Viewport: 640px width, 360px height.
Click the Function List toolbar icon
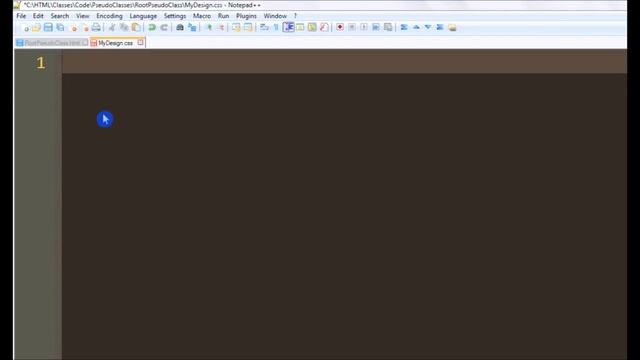(324, 28)
